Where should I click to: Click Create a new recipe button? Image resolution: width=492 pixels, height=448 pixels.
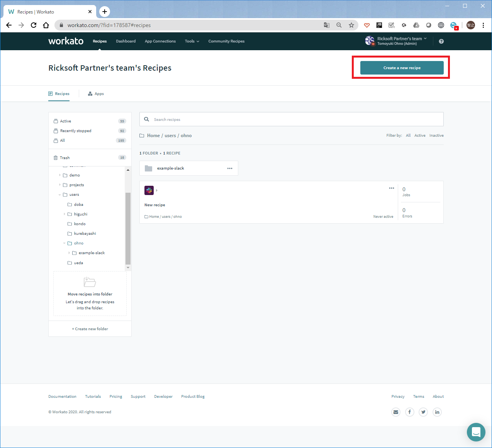click(x=402, y=68)
